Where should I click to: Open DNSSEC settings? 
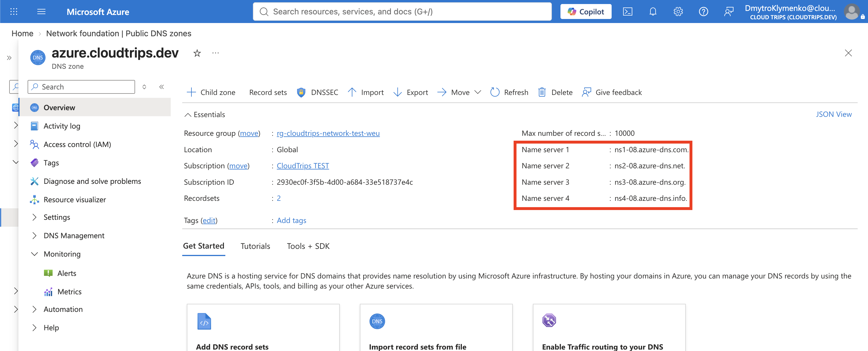click(x=317, y=92)
